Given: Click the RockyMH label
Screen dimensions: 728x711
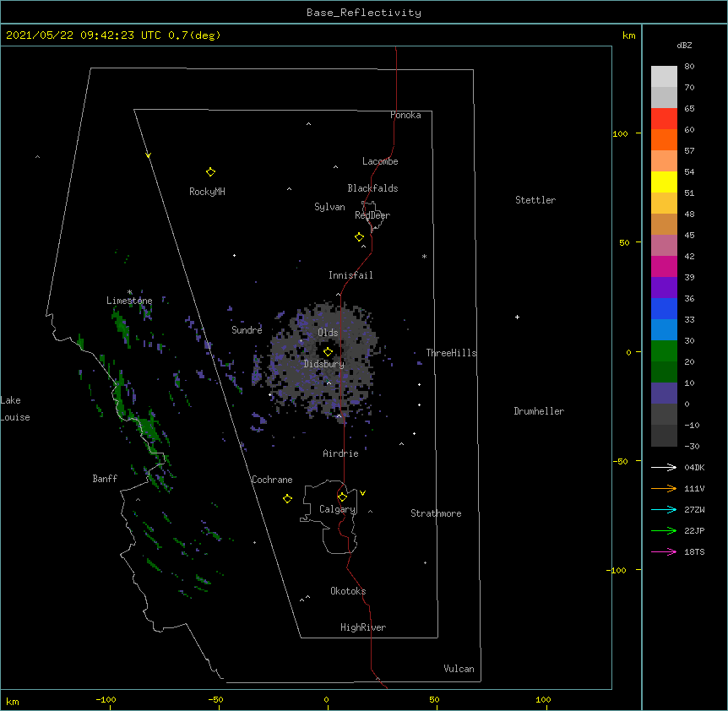Looking at the screenshot, I should (x=207, y=192).
